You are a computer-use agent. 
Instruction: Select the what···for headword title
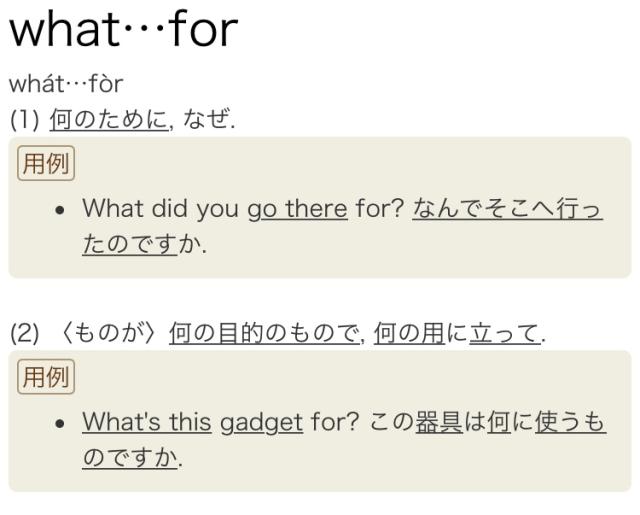click(123, 29)
